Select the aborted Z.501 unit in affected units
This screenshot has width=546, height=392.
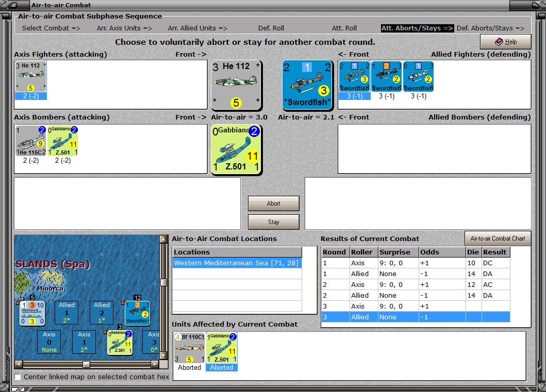tap(222, 348)
